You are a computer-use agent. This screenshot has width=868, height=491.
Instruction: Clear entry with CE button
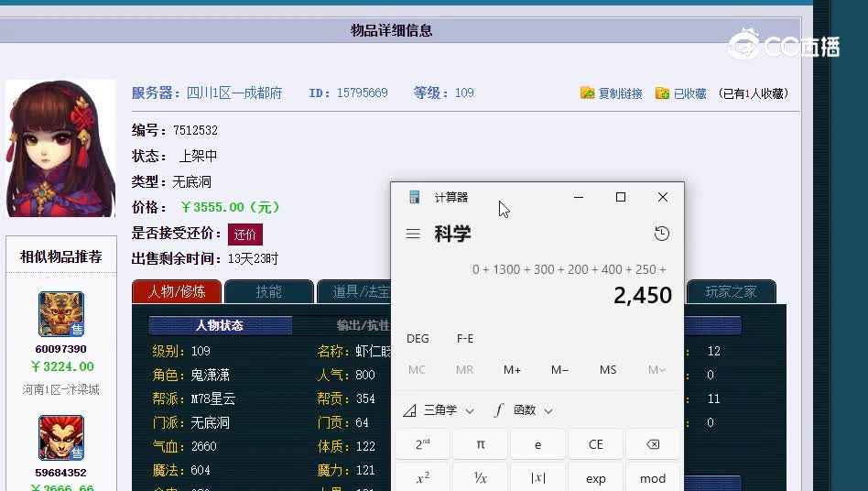coord(595,444)
